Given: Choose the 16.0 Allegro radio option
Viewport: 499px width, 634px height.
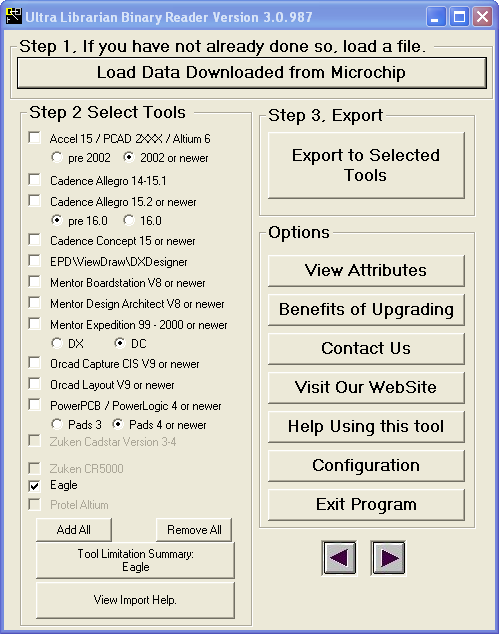Looking at the screenshot, I should (129, 220).
